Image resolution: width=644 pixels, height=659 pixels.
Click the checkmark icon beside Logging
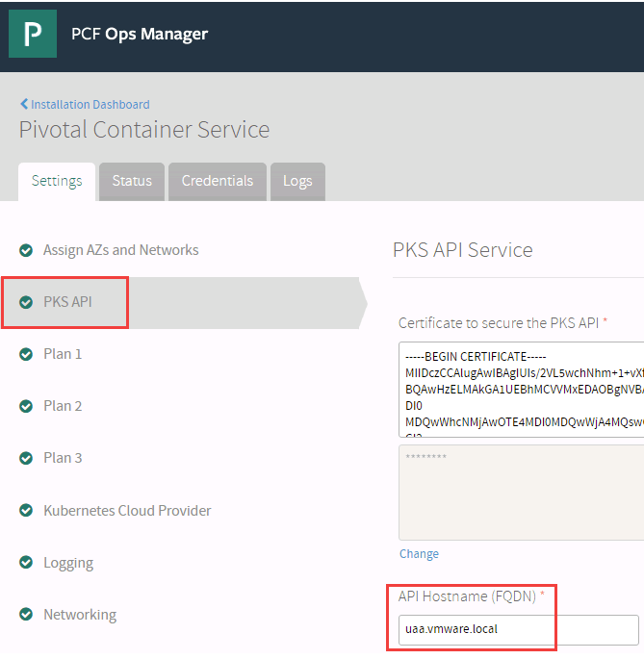pos(26,563)
